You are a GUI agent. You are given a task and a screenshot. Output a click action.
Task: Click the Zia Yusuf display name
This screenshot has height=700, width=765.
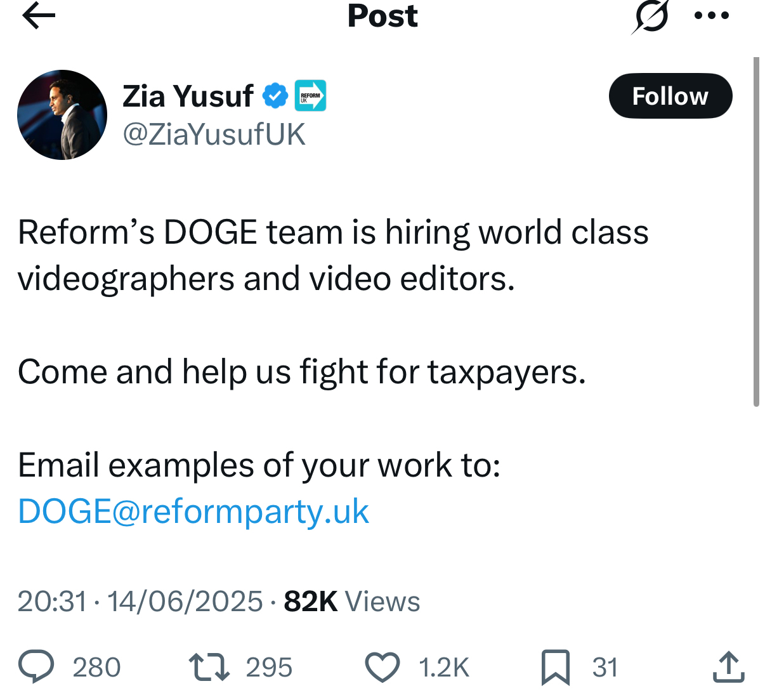(x=188, y=96)
